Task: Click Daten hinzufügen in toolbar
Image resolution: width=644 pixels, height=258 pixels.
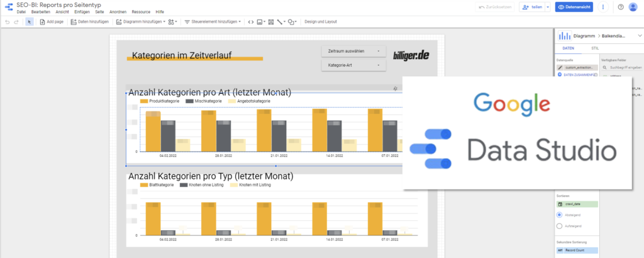Action: click(89, 22)
